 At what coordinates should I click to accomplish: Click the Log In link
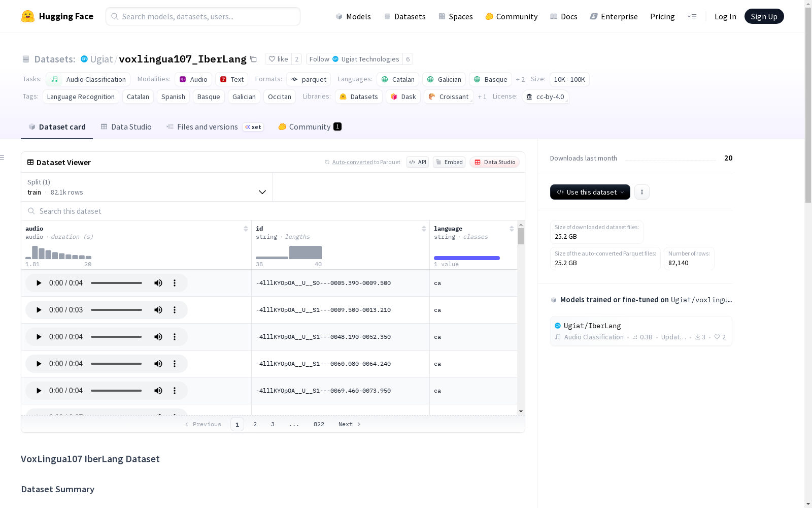point(725,16)
